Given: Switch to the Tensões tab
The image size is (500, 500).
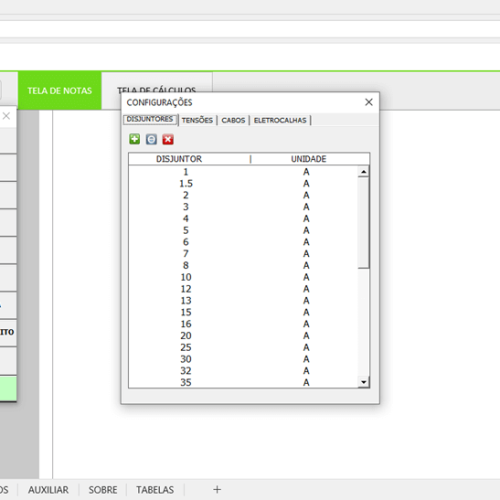Looking at the screenshot, I should 197,120.
